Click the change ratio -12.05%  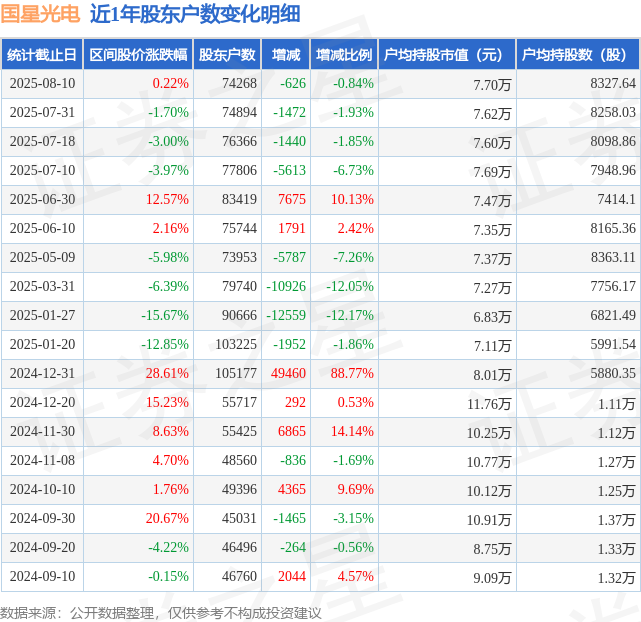point(350,286)
